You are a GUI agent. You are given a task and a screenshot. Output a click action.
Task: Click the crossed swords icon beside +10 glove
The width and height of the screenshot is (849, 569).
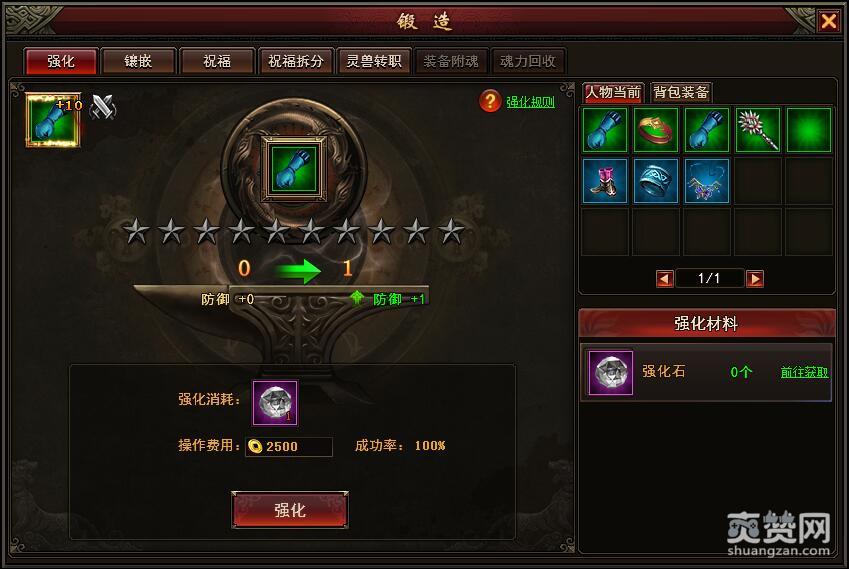[102, 107]
